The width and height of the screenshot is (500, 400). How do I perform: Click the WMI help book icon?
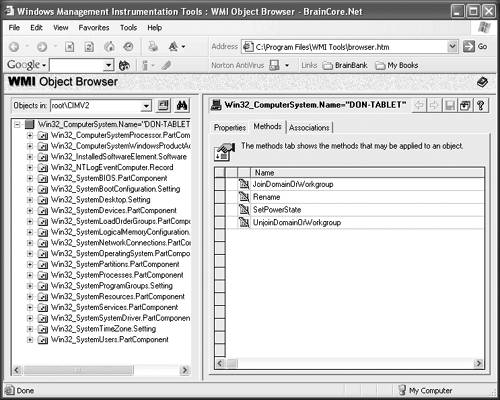(482, 82)
